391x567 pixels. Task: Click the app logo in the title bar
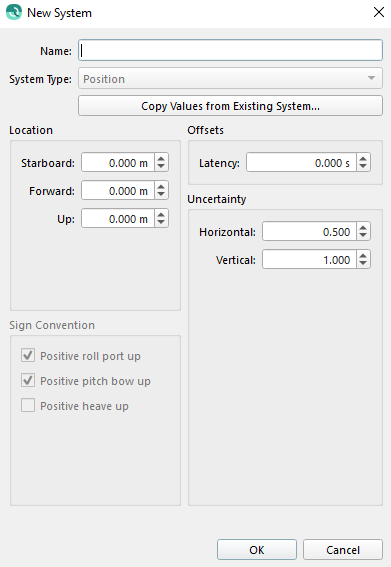click(14, 12)
